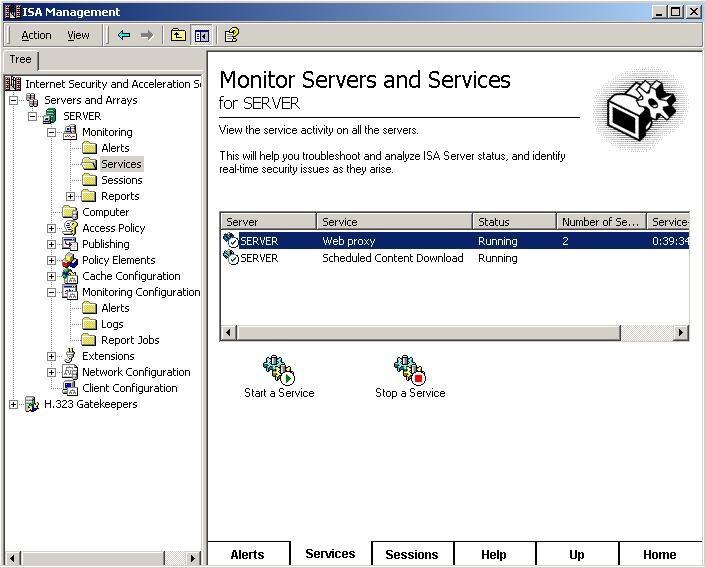Image resolution: width=705 pixels, height=568 pixels.
Task: Open the Action menu
Action: 36,35
